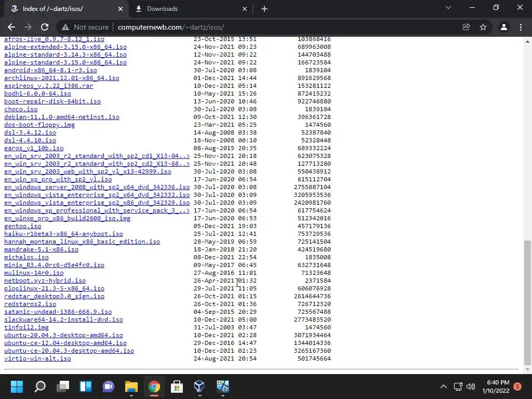Switch to Chrome in taskbar
This screenshot has height=399, width=532.
click(x=154, y=387)
